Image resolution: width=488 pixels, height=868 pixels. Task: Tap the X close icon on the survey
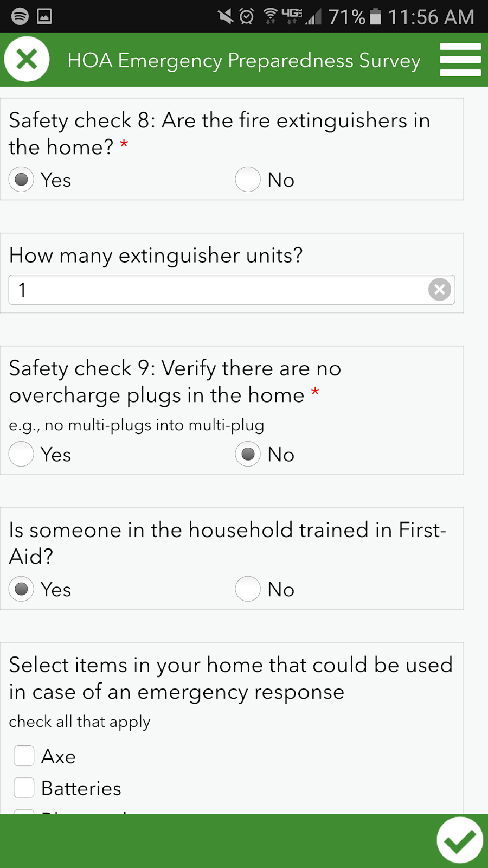pyautogui.click(x=27, y=59)
